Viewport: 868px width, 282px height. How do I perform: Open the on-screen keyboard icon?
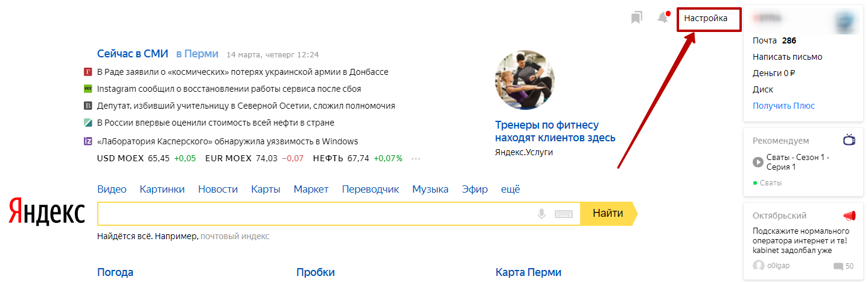click(x=563, y=214)
